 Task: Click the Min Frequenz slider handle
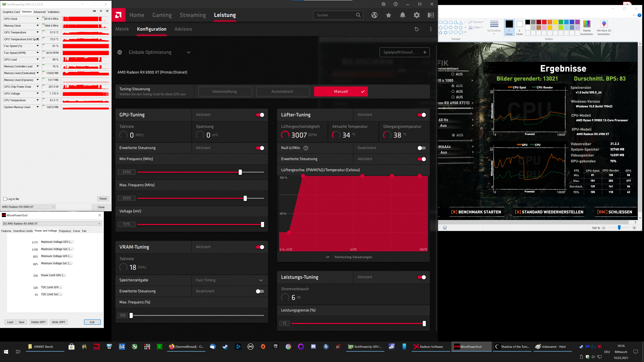(x=240, y=172)
